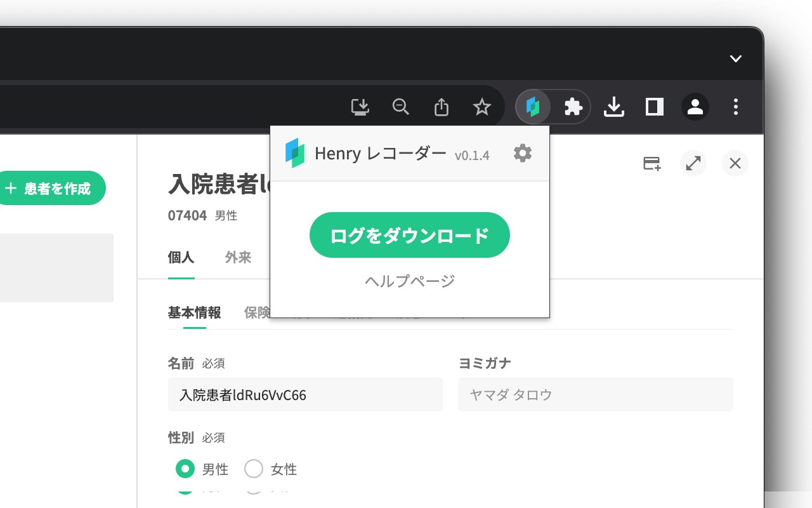This screenshot has width=812, height=508.
Task: Open the browser profile avatar
Action: point(695,107)
